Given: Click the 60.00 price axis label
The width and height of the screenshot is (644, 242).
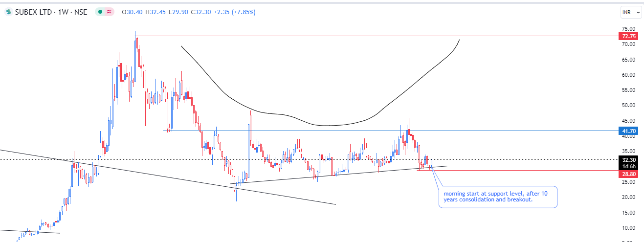Looking at the screenshot, I should coord(628,75).
